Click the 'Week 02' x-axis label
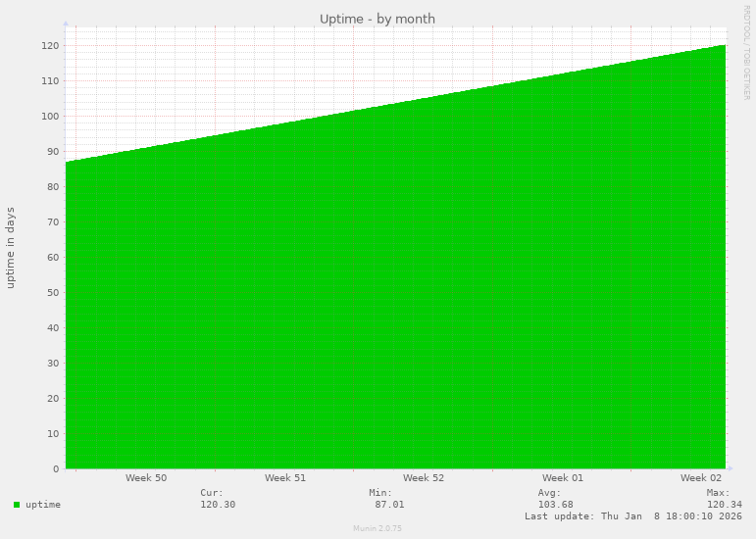756x539 pixels. [x=700, y=478]
